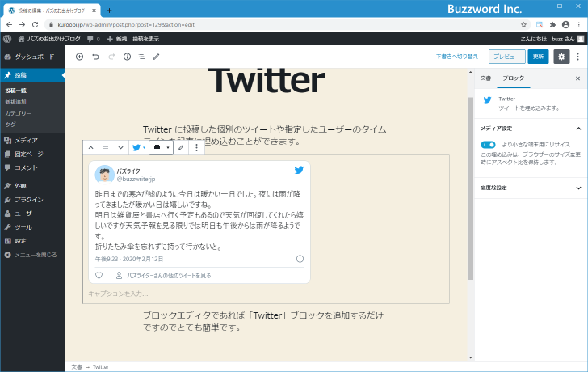Click the @buzzwriterjp handle
The height and width of the screenshot is (372, 588).
[x=136, y=179]
